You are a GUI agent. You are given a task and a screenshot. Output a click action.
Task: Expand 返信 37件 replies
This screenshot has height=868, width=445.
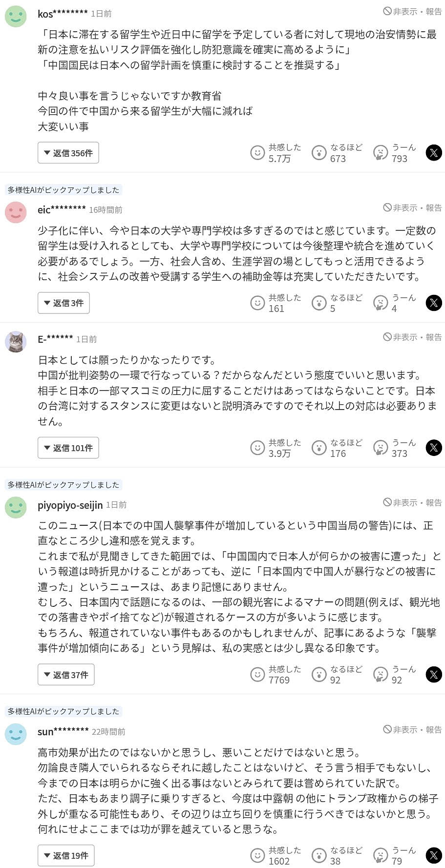66,675
